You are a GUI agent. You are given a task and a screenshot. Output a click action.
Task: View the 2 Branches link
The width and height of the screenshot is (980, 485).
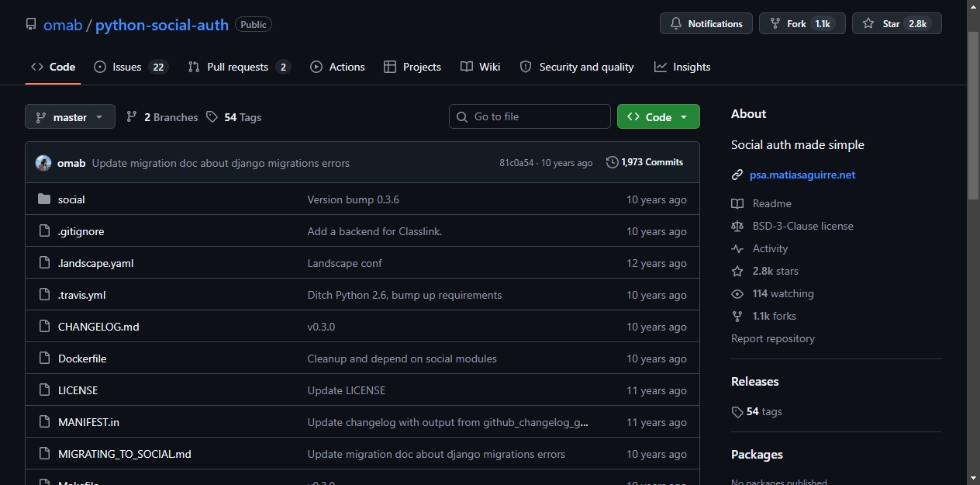tap(162, 117)
